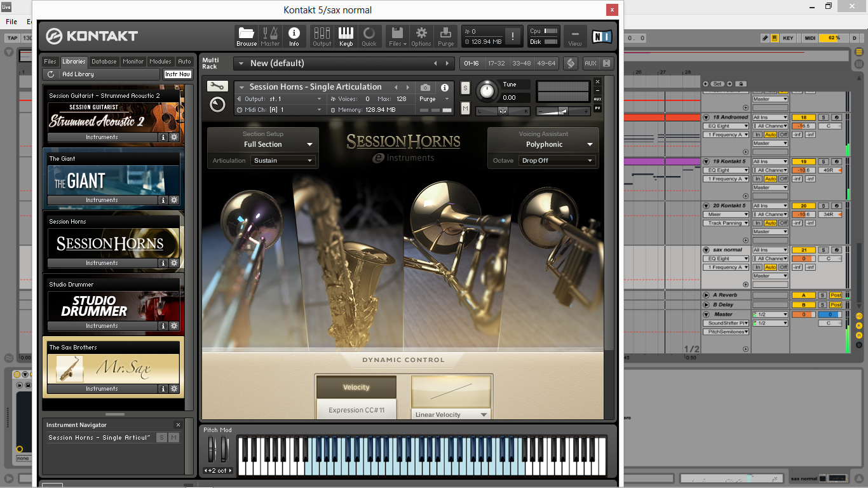Switch to the Database tab
Screen dimensions: 868x488
pyautogui.click(x=103, y=62)
